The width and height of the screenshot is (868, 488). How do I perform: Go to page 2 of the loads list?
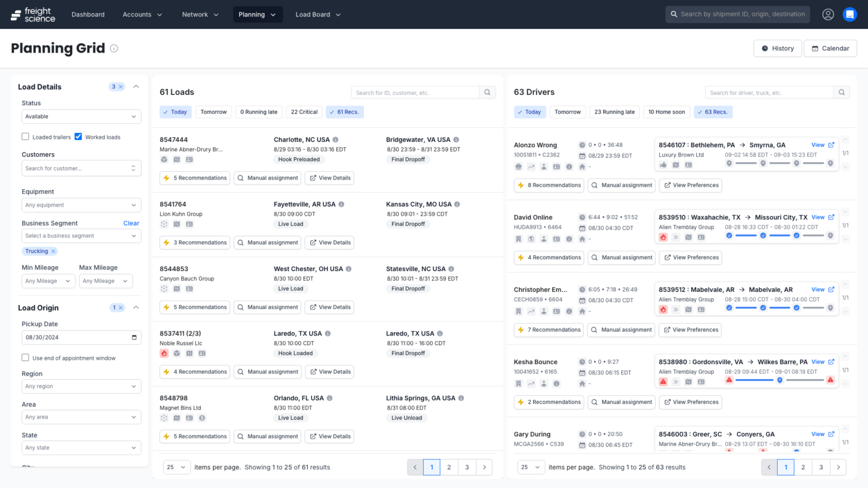pos(449,467)
